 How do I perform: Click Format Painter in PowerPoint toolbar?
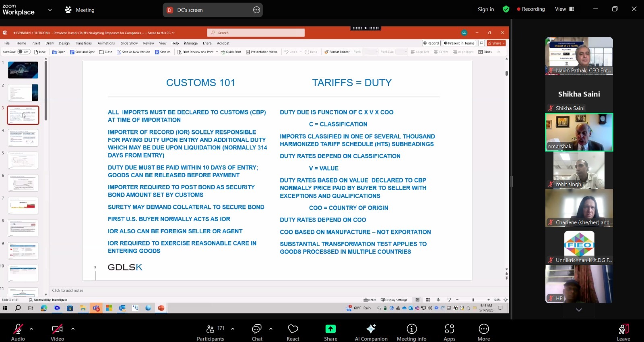[337, 52]
